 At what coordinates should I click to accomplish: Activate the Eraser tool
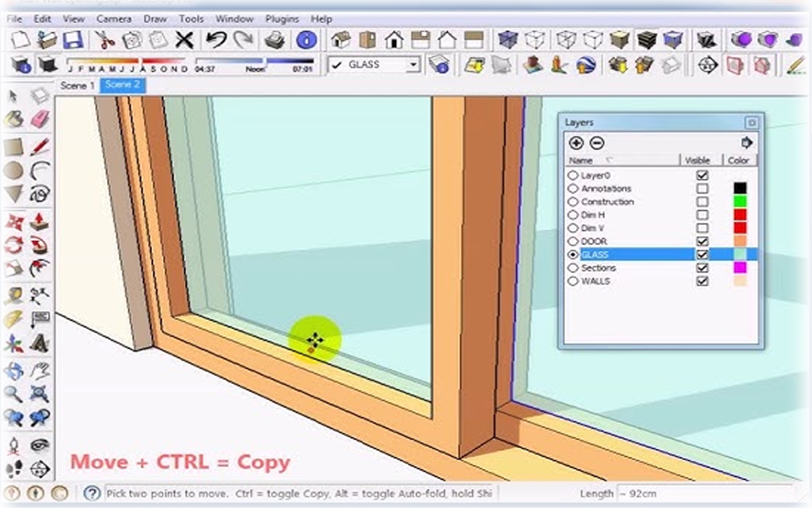pos(41,118)
